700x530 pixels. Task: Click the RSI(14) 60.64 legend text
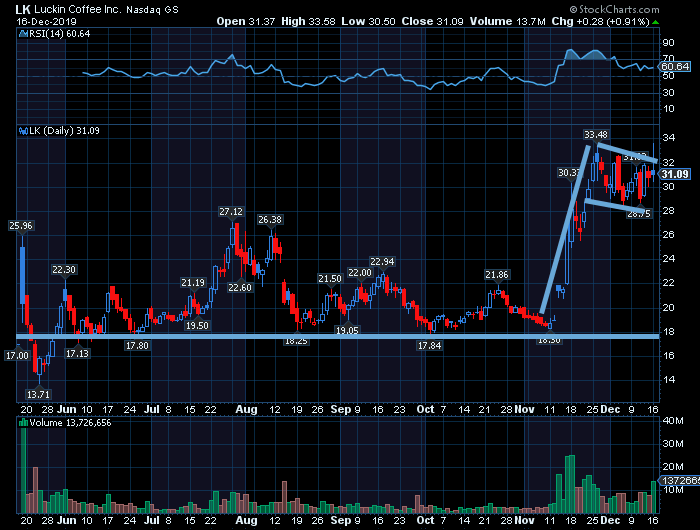(x=60, y=34)
